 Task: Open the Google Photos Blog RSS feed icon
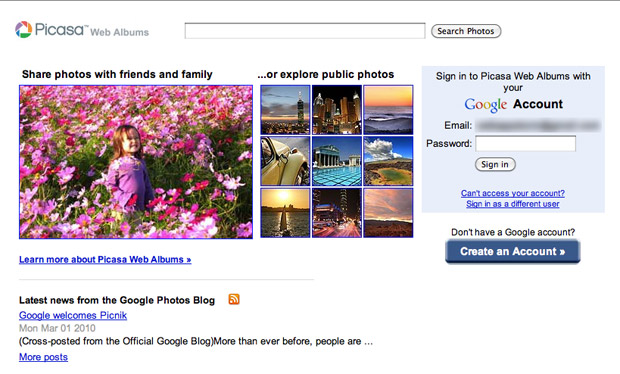[x=234, y=299]
